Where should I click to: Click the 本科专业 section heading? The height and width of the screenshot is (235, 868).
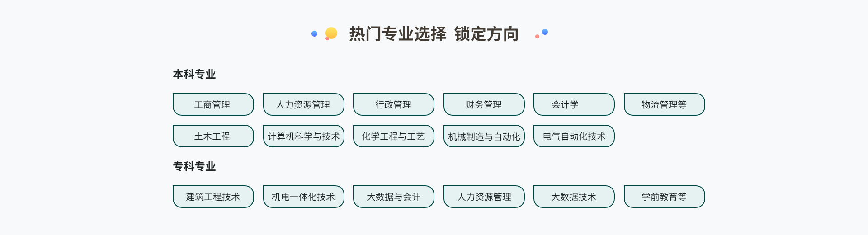(194, 74)
